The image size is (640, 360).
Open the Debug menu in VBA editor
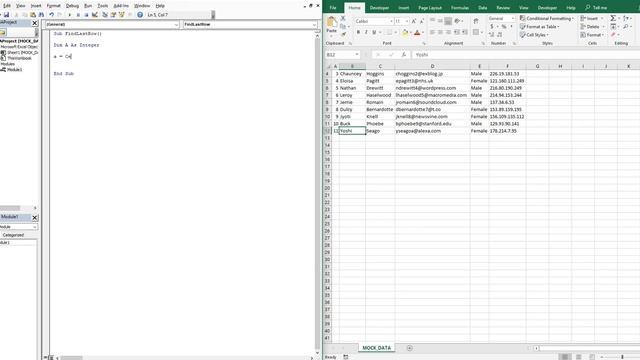pyautogui.click(x=72, y=6)
